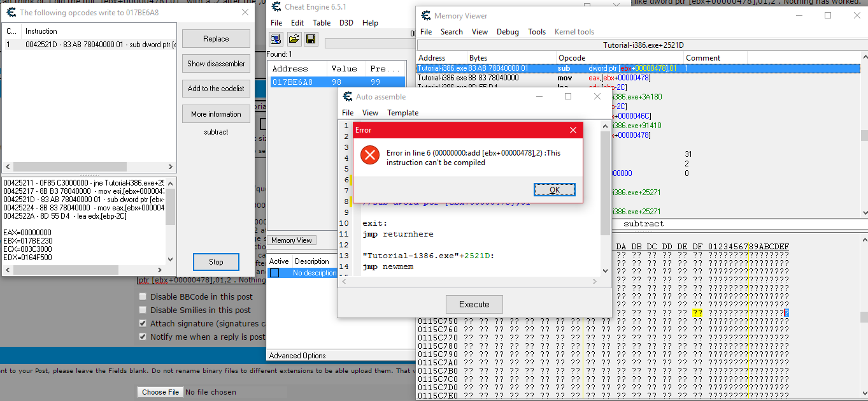Click Comment column header in Memory Viewer

pyautogui.click(x=715, y=58)
